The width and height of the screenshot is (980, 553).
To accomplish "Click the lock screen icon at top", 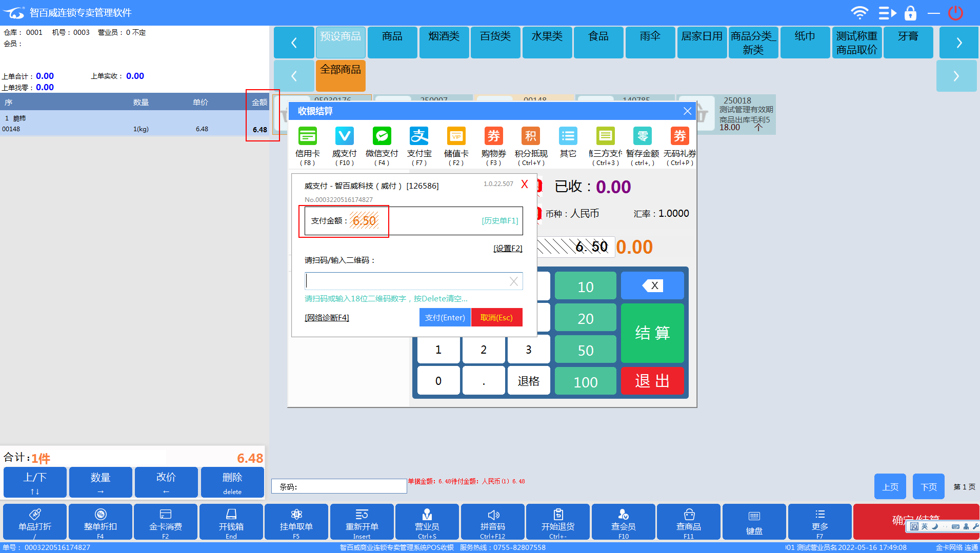I will point(910,13).
